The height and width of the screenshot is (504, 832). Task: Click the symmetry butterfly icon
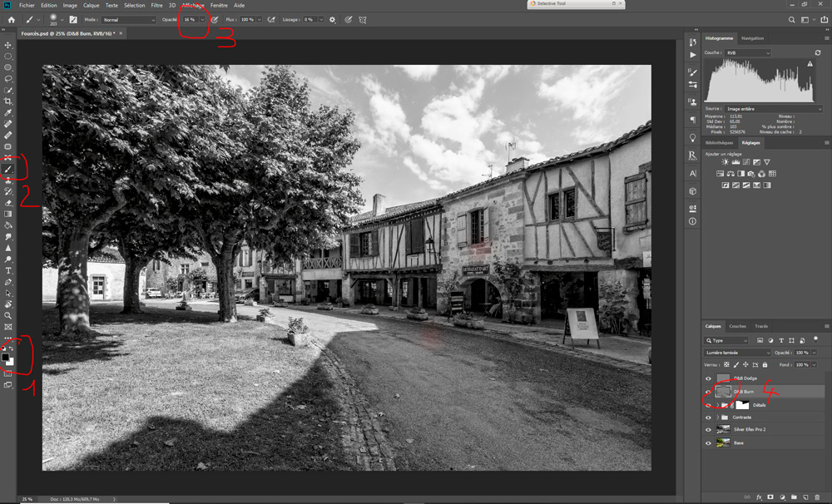363,20
